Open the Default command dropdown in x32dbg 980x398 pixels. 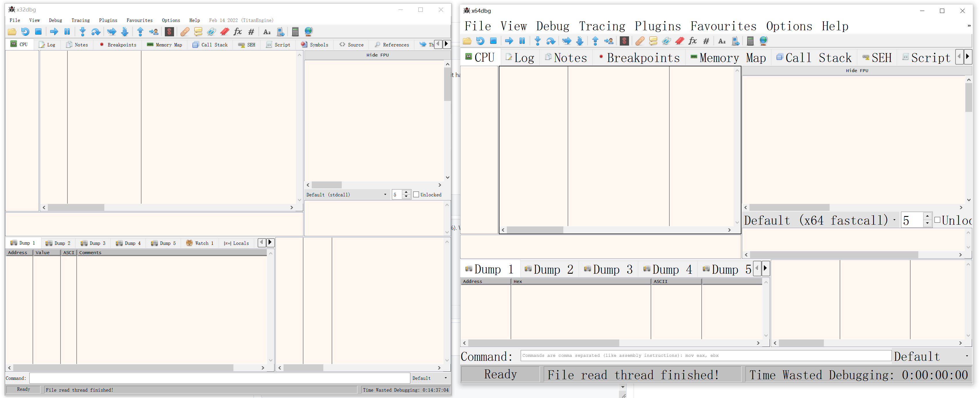pos(430,378)
